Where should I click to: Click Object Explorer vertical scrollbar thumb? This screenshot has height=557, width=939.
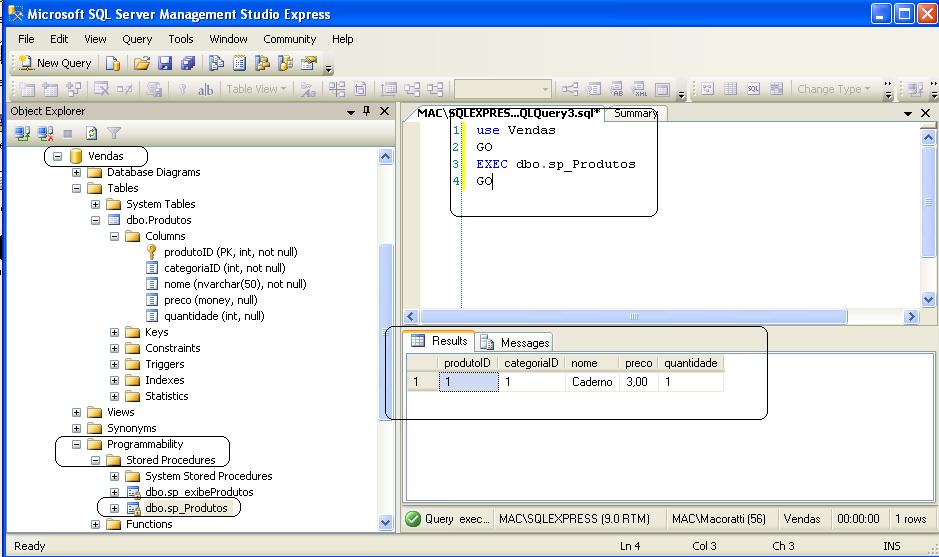386,331
